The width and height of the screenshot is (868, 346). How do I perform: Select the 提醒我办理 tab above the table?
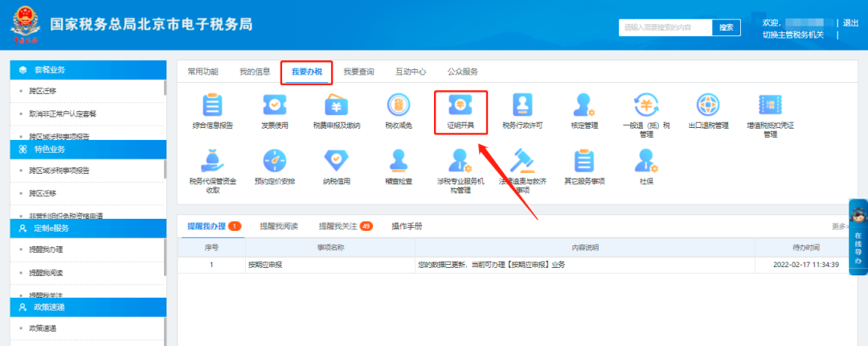214,226
